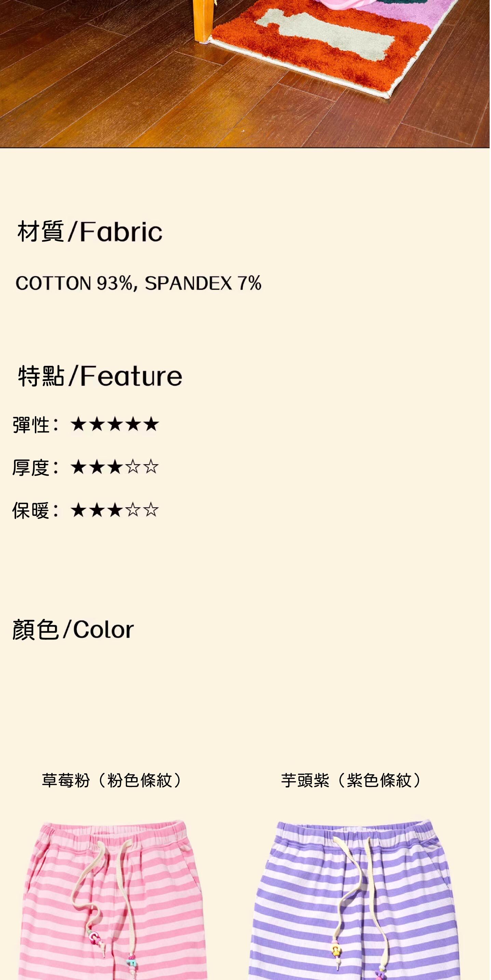Click the last empty star beside 保暖
Image resolution: width=491 pixels, height=980 pixels.
(x=151, y=510)
